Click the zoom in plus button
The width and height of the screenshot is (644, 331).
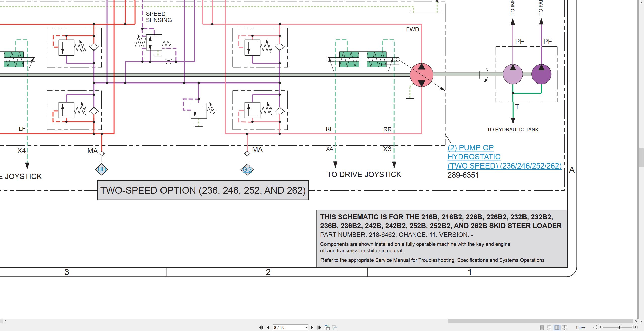[635, 327]
